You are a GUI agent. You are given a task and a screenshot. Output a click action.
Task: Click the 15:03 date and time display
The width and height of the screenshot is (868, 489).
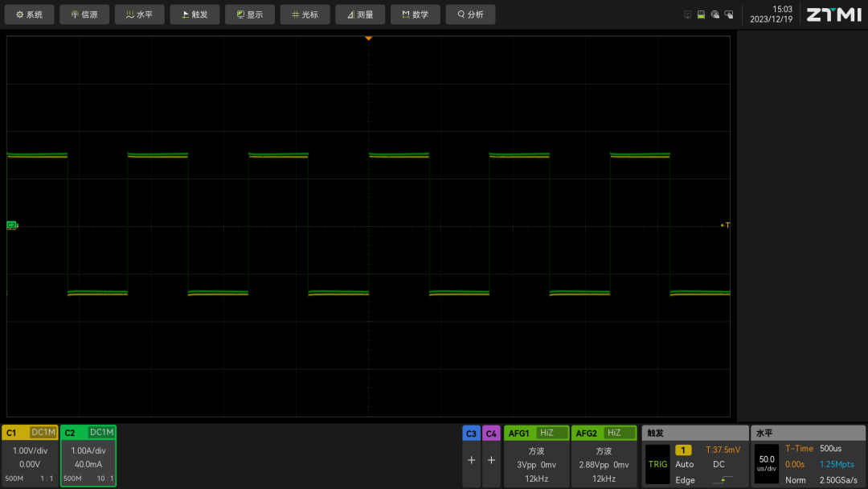coord(771,14)
